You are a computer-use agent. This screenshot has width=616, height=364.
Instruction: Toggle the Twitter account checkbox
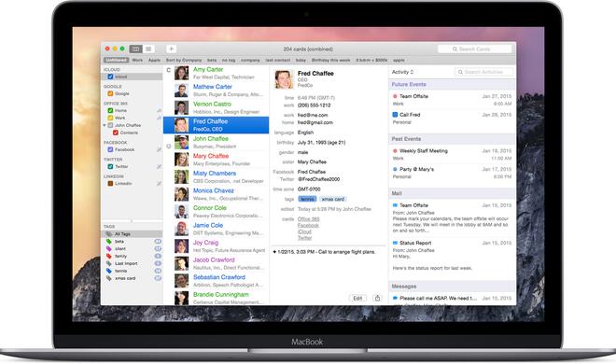tap(110, 166)
